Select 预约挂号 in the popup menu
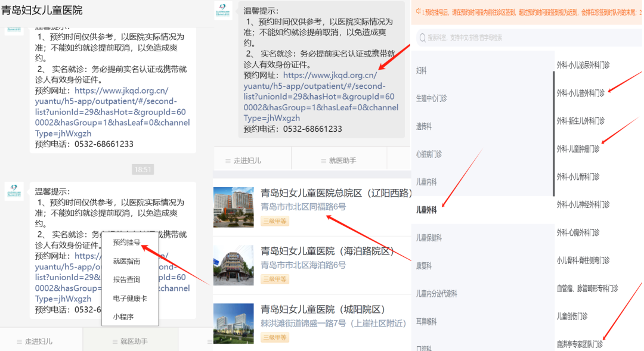 click(126, 242)
